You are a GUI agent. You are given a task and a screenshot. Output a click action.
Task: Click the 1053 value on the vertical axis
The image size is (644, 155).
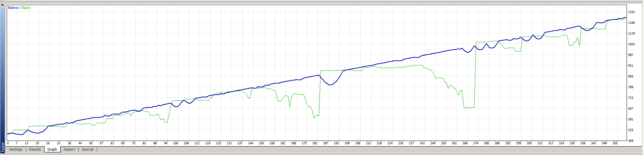[x=631, y=44]
